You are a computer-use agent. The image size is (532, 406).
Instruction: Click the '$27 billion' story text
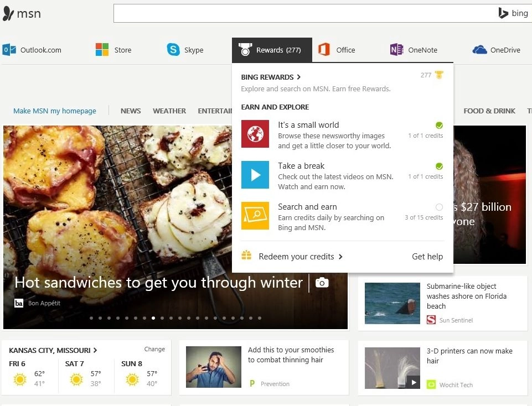click(x=483, y=214)
